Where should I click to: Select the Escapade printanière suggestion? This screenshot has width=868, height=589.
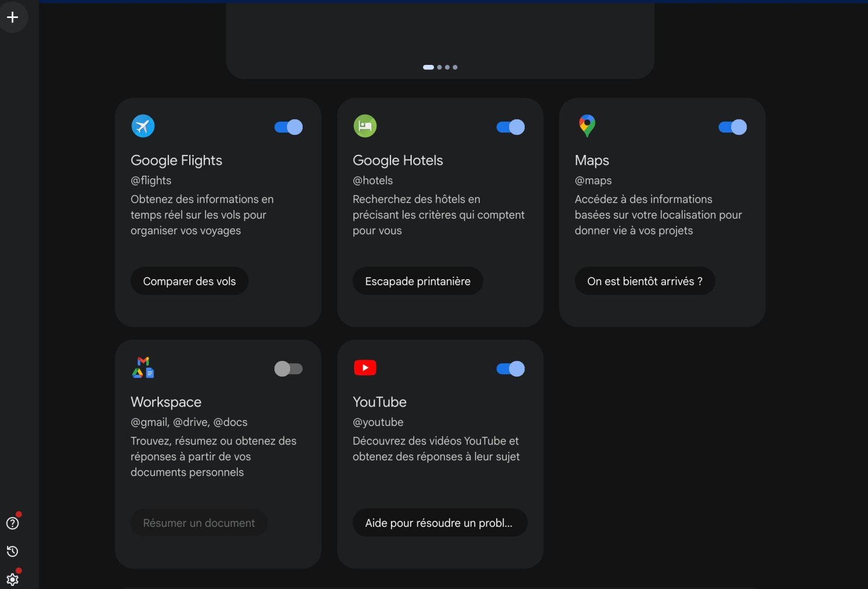(x=418, y=281)
